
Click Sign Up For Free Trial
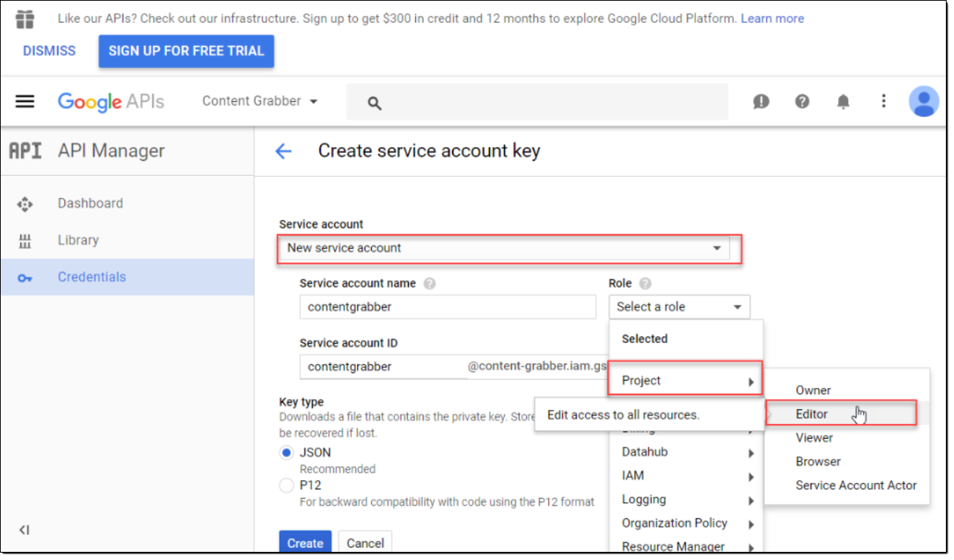coord(186,51)
